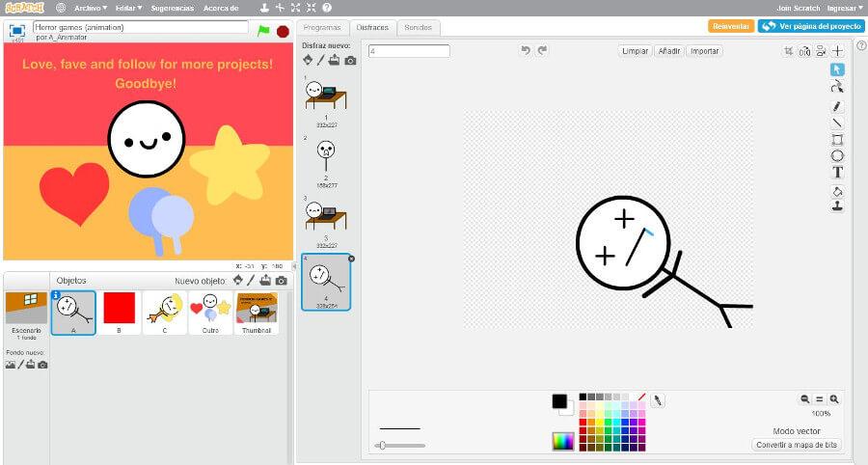Viewport: 868px width, 465px height.
Task: Click Convertir a mapa de bits
Action: pyautogui.click(x=797, y=445)
